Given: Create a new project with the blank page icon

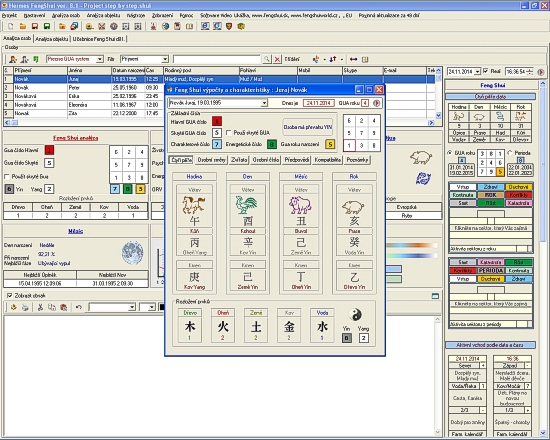Looking at the screenshot, I should click(x=11, y=26).
